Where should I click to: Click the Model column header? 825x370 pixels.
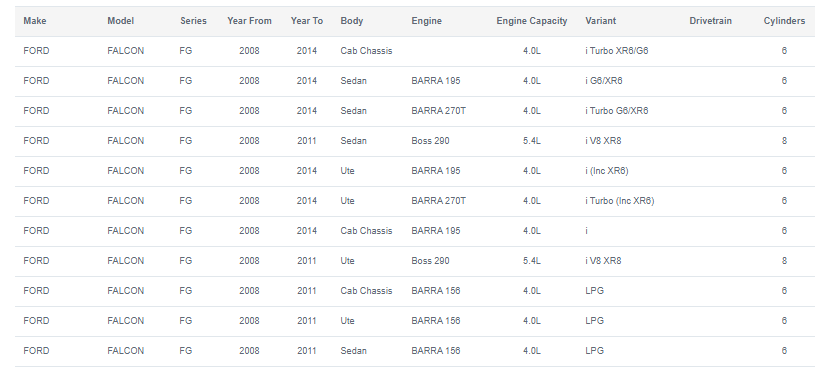(x=120, y=21)
